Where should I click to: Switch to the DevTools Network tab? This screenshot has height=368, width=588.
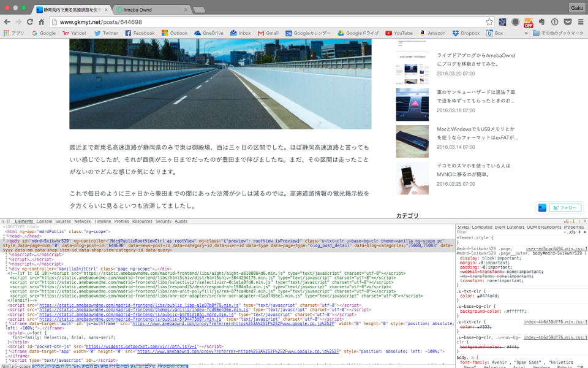pos(83,221)
